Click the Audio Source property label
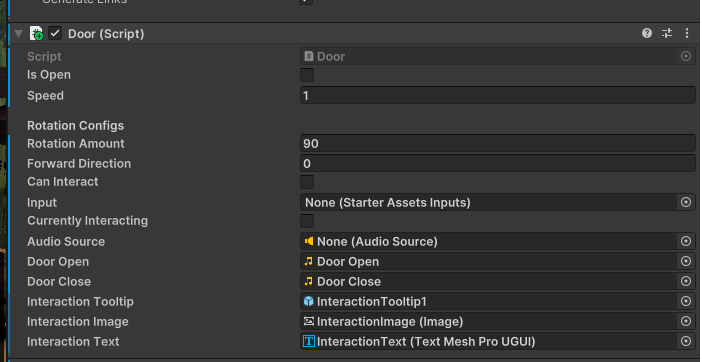702x362 pixels. [x=66, y=241]
